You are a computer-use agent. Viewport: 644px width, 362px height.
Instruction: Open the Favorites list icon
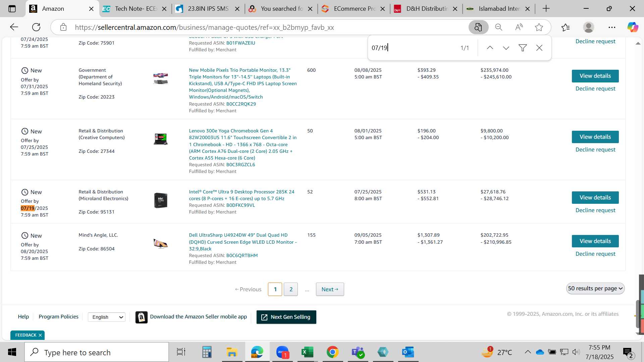(566, 27)
